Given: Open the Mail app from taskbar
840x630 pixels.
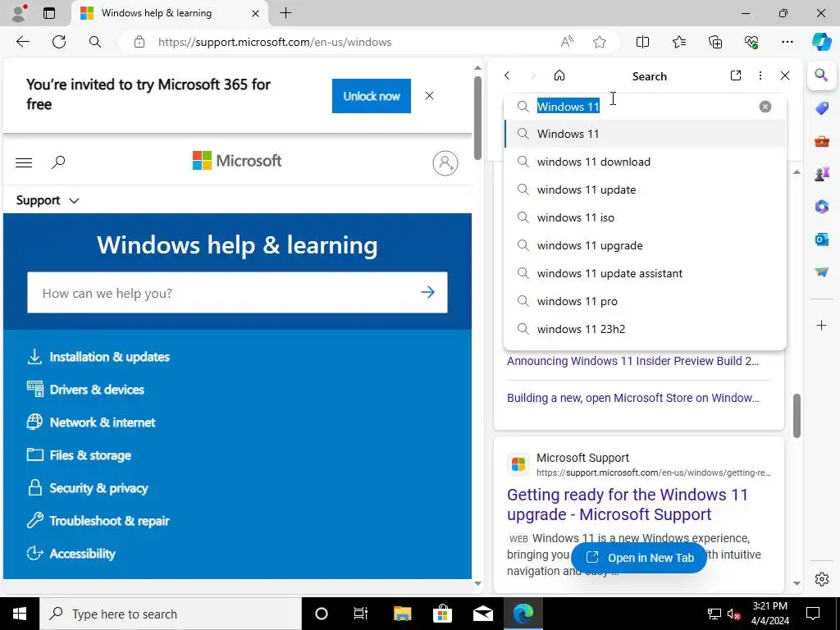Looking at the screenshot, I should coord(482,614).
